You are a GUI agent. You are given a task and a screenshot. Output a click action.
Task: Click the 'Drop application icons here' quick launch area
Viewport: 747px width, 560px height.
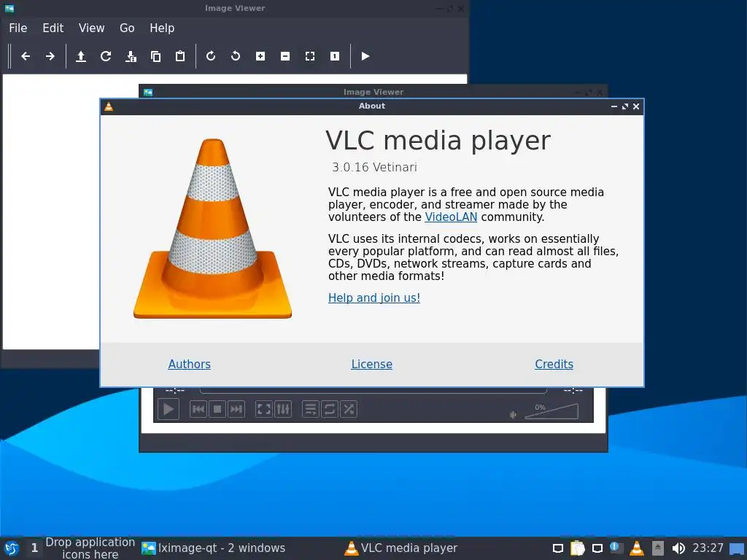click(x=90, y=548)
